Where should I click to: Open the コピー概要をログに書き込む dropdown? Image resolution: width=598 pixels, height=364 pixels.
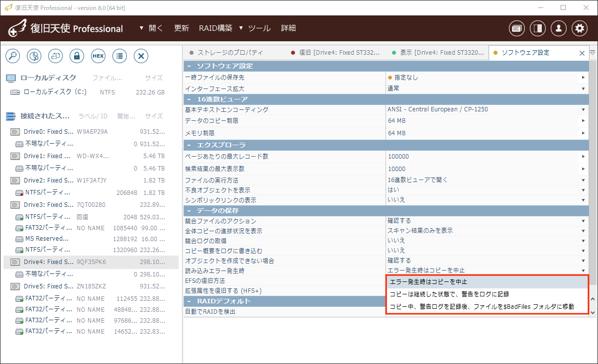coord(583,251)
